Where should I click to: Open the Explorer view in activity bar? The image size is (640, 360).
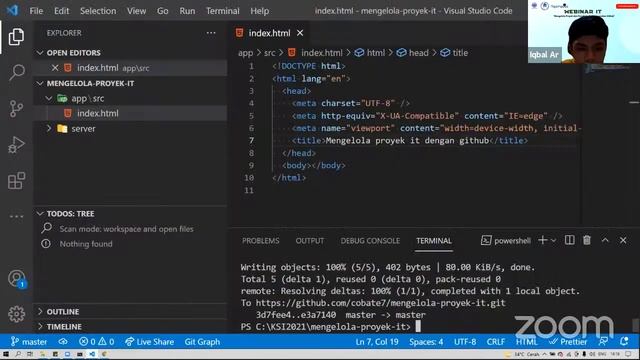(16, 37)
